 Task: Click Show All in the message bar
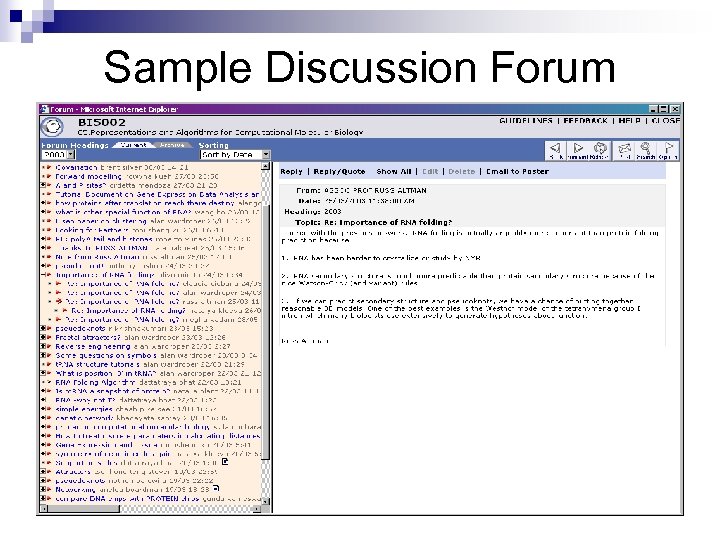394,171
